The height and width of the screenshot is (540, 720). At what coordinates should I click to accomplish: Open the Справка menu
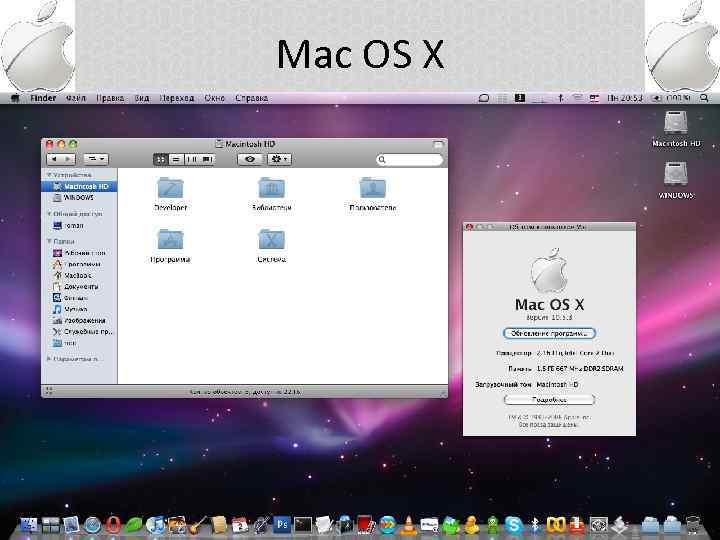(x=252, y=98)
